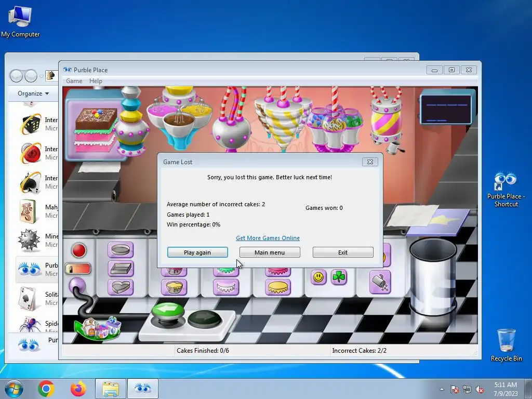Launch Firefox from the taskbar
The width and height of the screenshot is (532, 399).
pyautogui.click(x=78, y=389)
